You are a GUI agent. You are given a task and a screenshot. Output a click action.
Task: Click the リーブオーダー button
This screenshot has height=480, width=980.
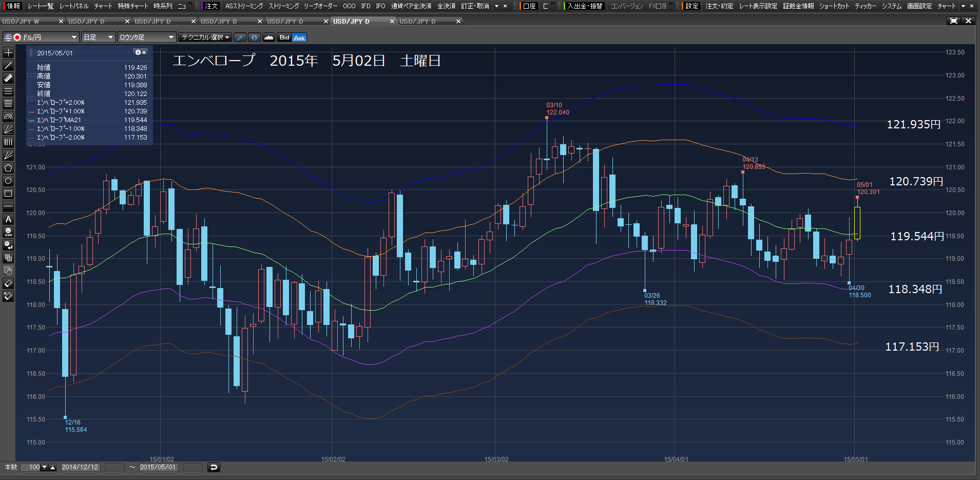[320, 6]
